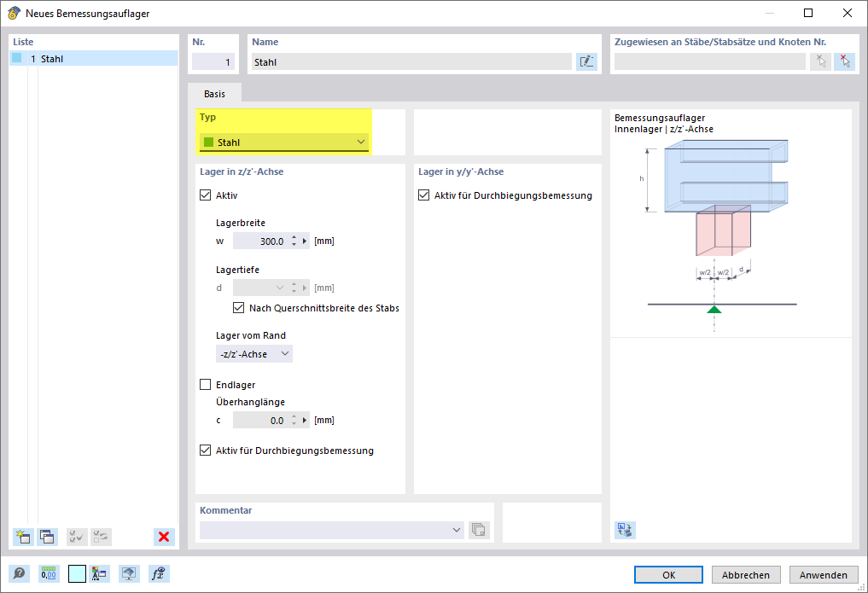
Task: Open the units and decimals 0,00 icon
Action: point(48,573)
